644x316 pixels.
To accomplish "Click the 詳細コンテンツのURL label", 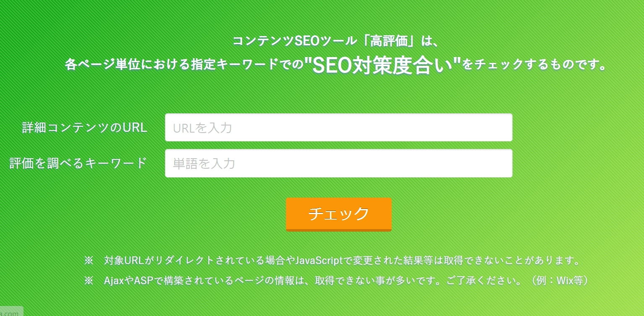I will coord(84,128).
